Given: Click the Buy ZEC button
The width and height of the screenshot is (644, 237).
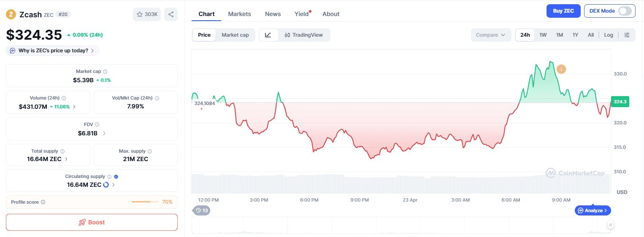Looking at the screenshot, I should [563, 11].
